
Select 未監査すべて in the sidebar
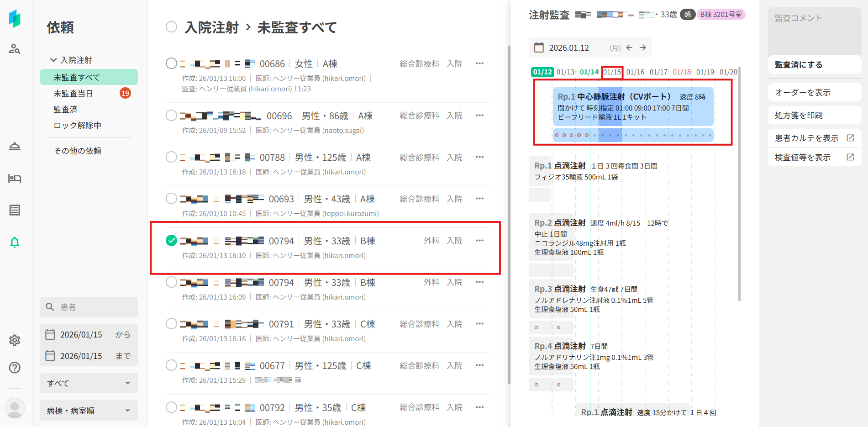[x=89, y=77]
